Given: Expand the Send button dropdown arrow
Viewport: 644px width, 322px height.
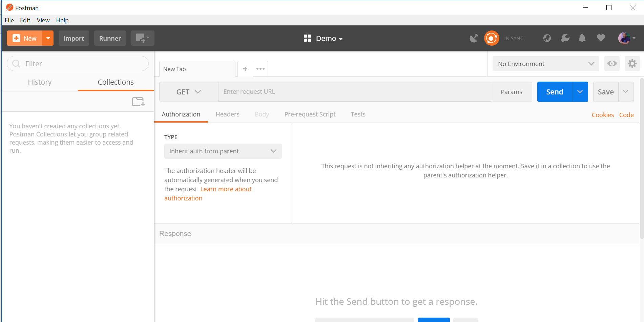Looking at the screenshot, I should tap(580, 92).
